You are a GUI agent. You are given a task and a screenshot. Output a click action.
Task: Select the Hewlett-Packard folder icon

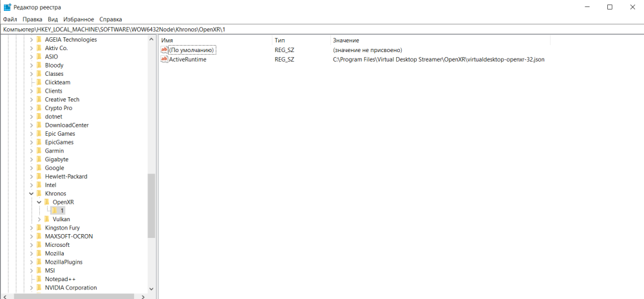[39, 176]
